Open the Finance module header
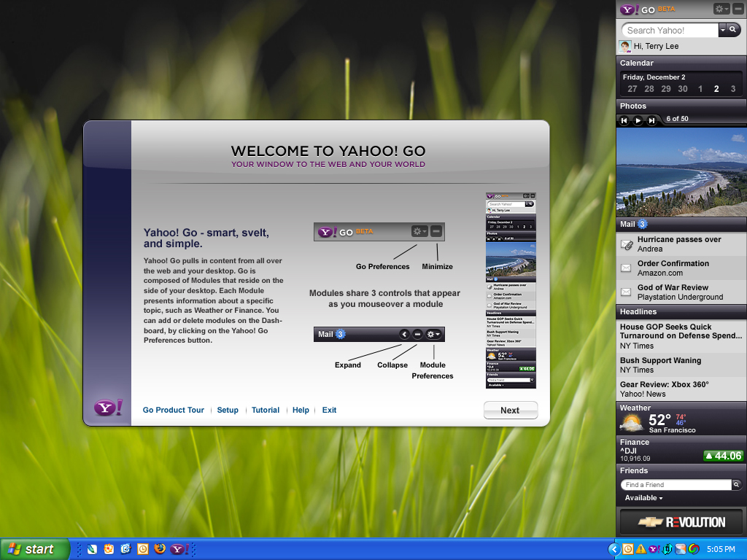This screenshot has height=560, width=747. [635, 442]
